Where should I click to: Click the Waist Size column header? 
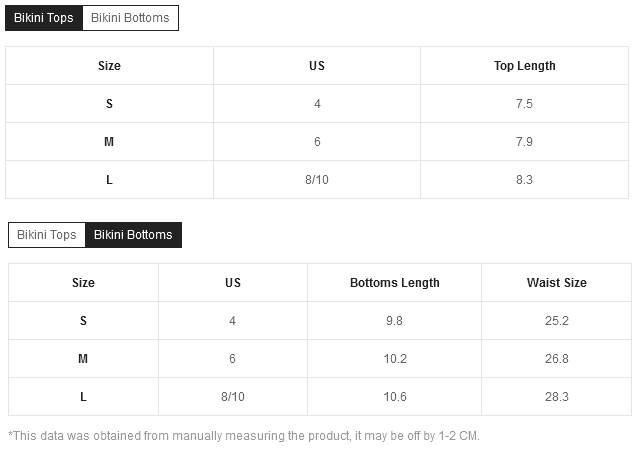[x=557, y=283]
